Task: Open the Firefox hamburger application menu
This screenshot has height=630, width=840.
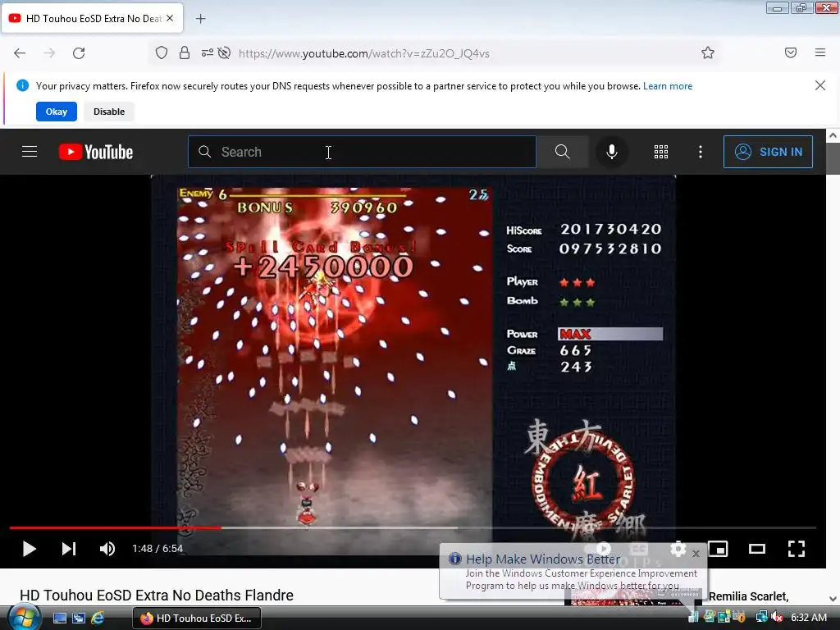Action: 819,52
